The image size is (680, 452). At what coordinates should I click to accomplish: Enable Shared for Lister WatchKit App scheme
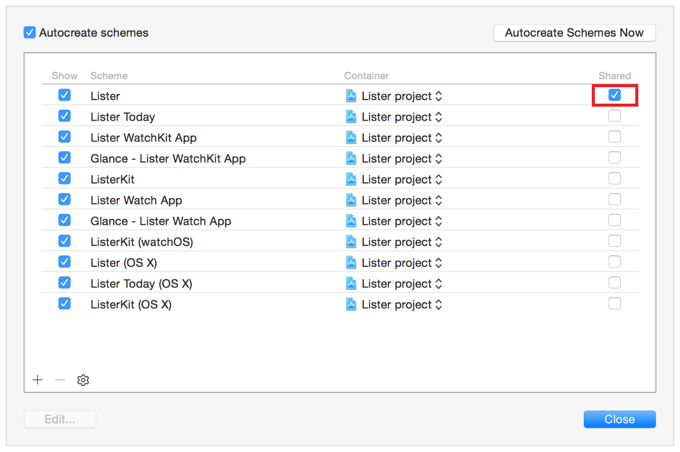click(x=615, y=137)
